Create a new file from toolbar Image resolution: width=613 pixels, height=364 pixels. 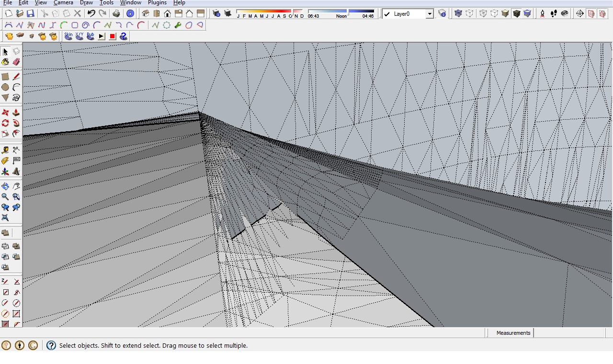8,13
